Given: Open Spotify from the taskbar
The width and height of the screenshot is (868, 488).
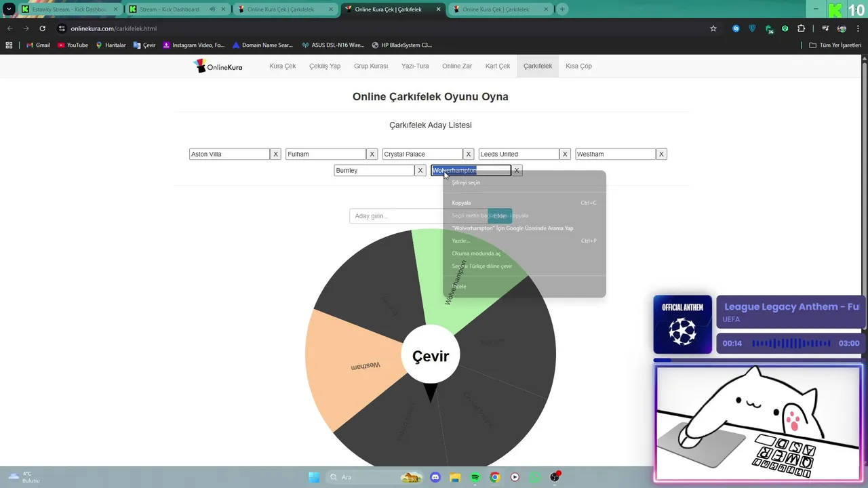Looking at the screenshot, I should pos(475,477).
